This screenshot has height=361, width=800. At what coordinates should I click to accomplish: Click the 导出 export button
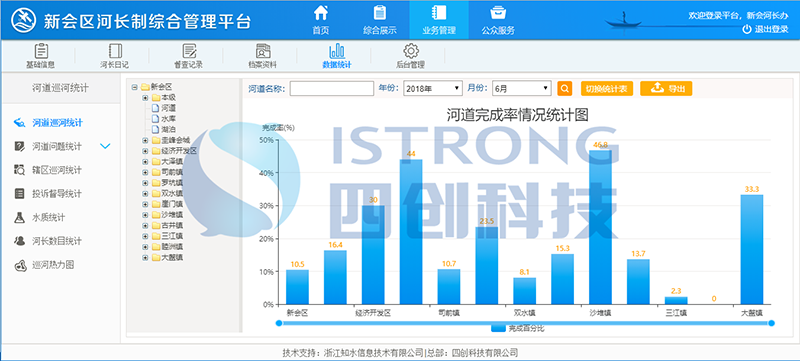pos(666,88)
